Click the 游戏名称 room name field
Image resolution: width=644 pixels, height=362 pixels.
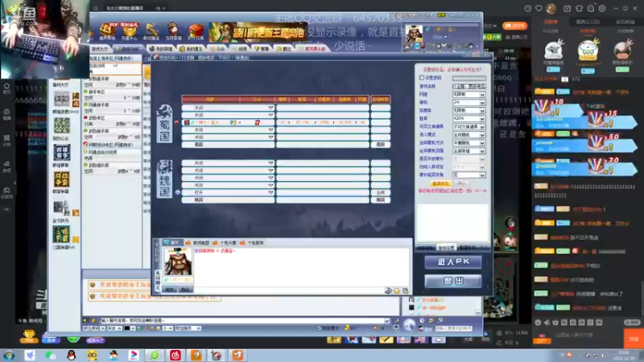[469, 86]
